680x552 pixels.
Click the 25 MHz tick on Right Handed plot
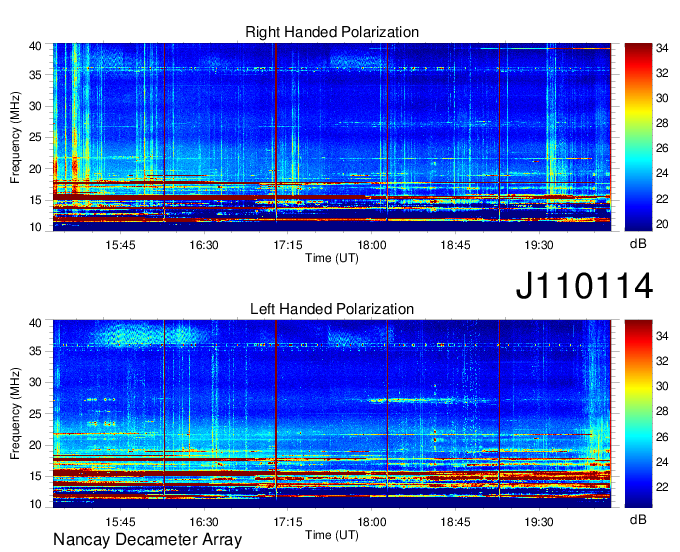[x=35, y=138]
